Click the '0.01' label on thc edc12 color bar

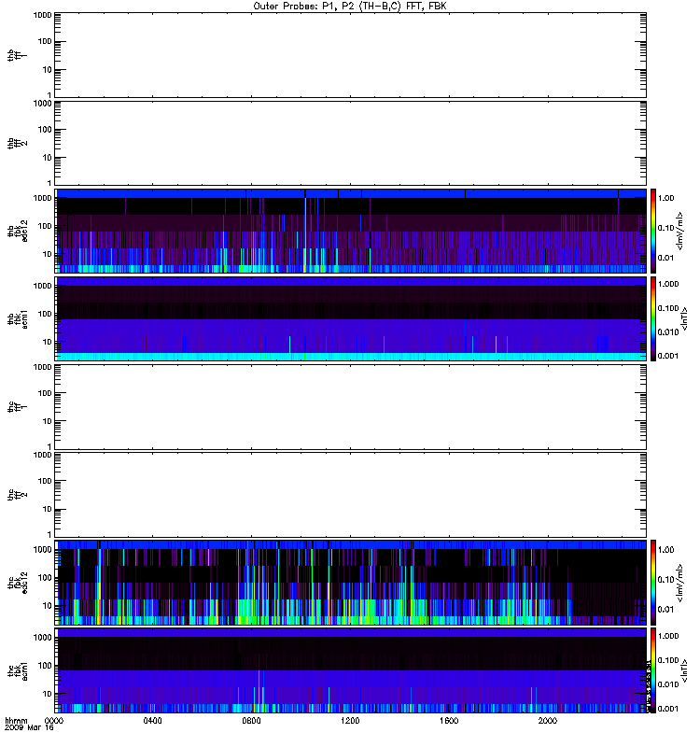(665, 610)
